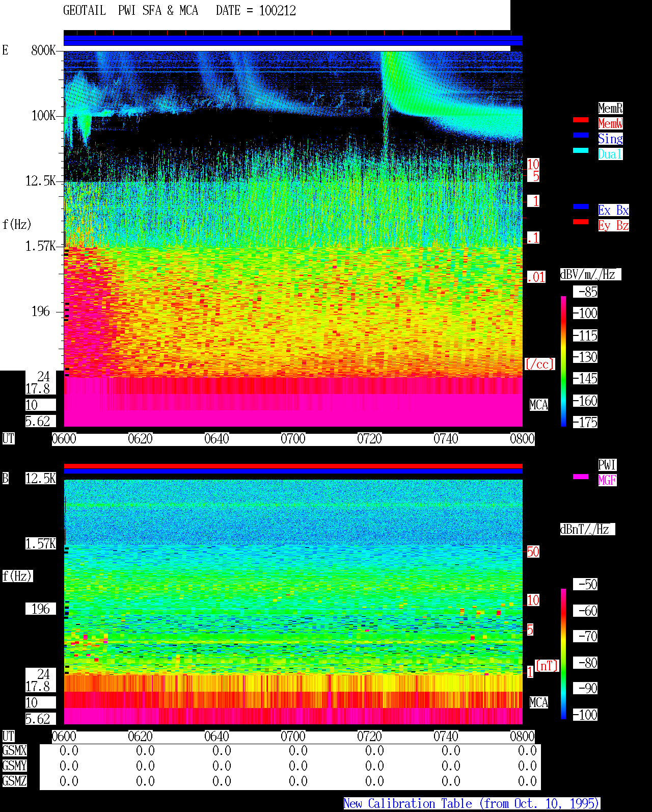Click the PWI legend label
652x812 pixels.
click(607, 465)
